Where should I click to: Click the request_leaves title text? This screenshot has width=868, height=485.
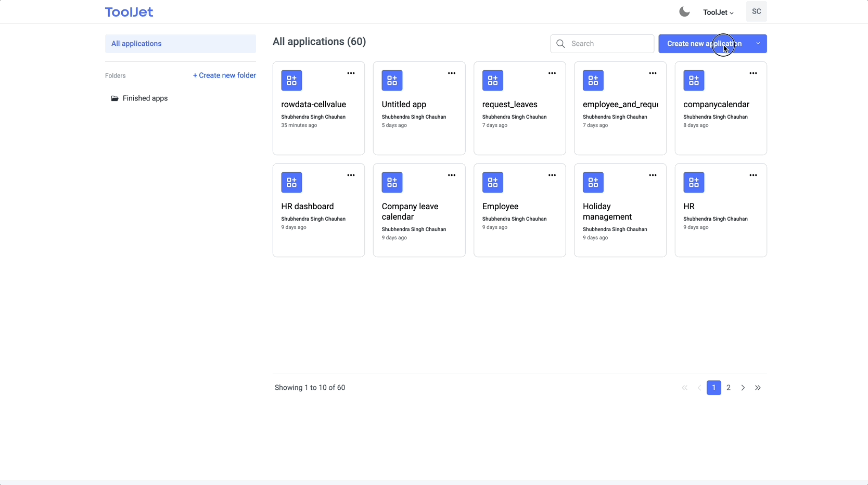(510, 105)
